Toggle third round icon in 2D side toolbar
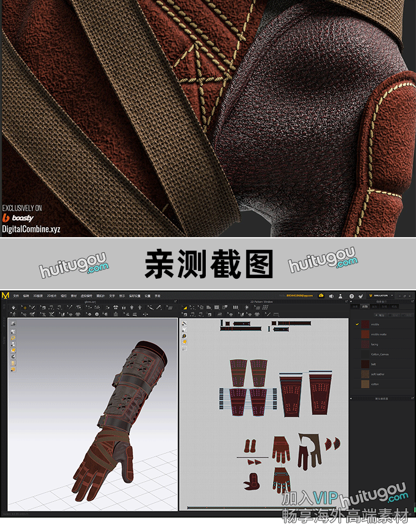The height and width of the screenshot is (532, 416). 184,336
